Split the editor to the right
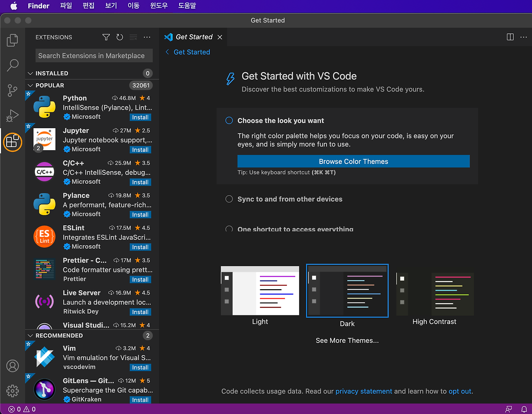Viewport: 532px width, 414px height. 510,37
